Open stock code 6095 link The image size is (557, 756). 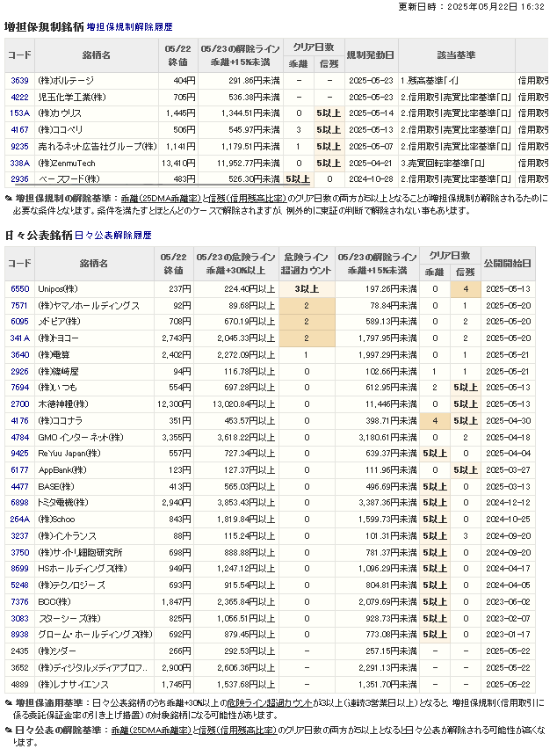19,322
